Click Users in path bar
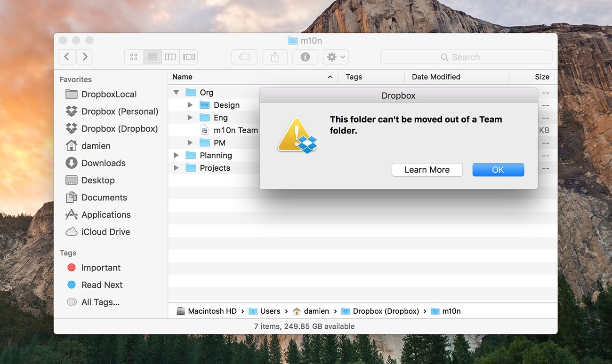This screenshot has width=612, height=364. click(x=265, y=311)
